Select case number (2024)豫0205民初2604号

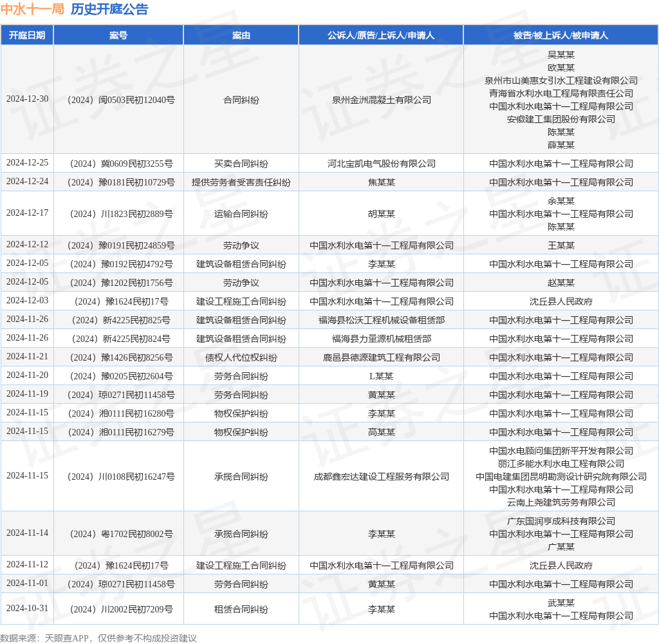[x=121, y=377]
